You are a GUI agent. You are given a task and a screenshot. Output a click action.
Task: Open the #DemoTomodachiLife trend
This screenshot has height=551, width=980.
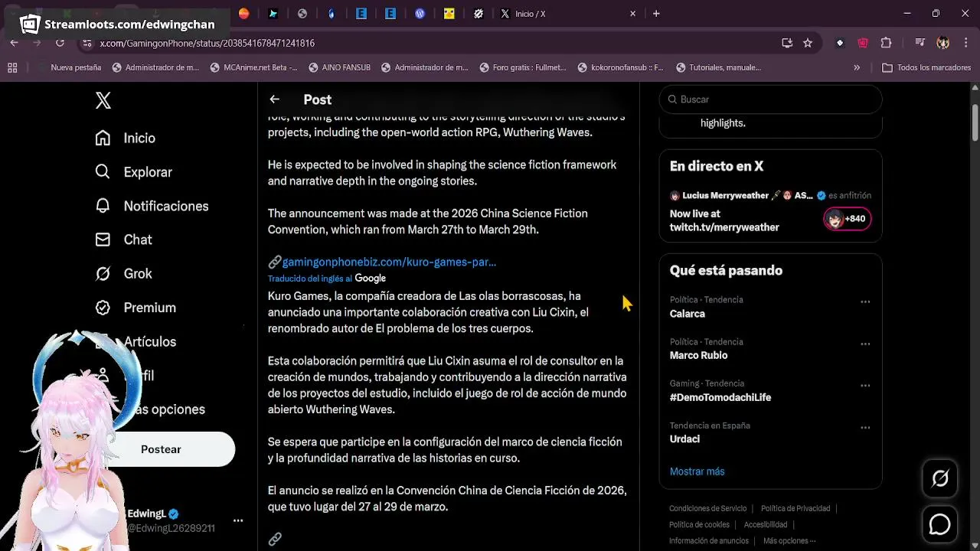(x=720, y=397)
